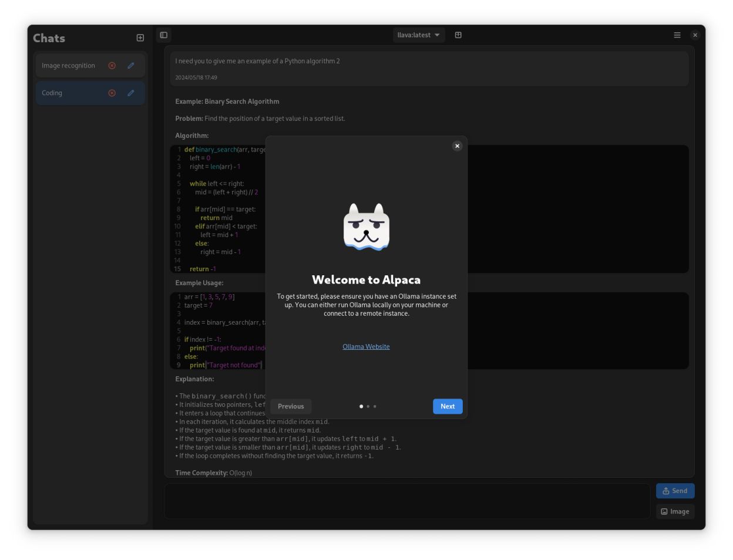Open the model manager grid icon

[x=459, y=35]
